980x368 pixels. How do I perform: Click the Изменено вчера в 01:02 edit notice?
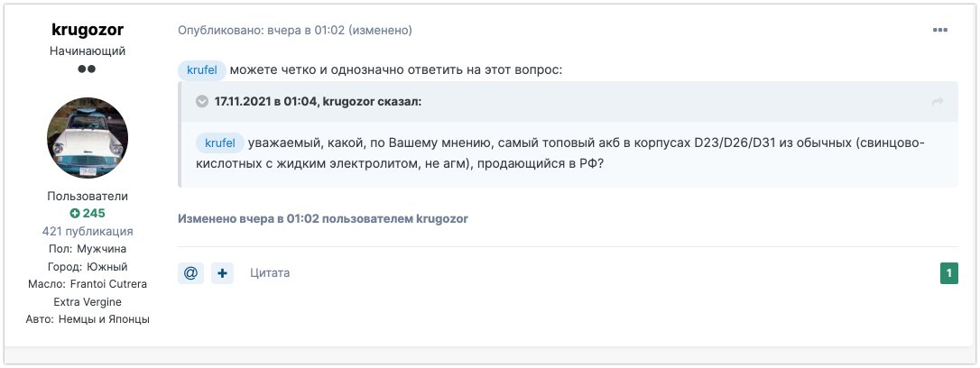click(x=323, y=218)
